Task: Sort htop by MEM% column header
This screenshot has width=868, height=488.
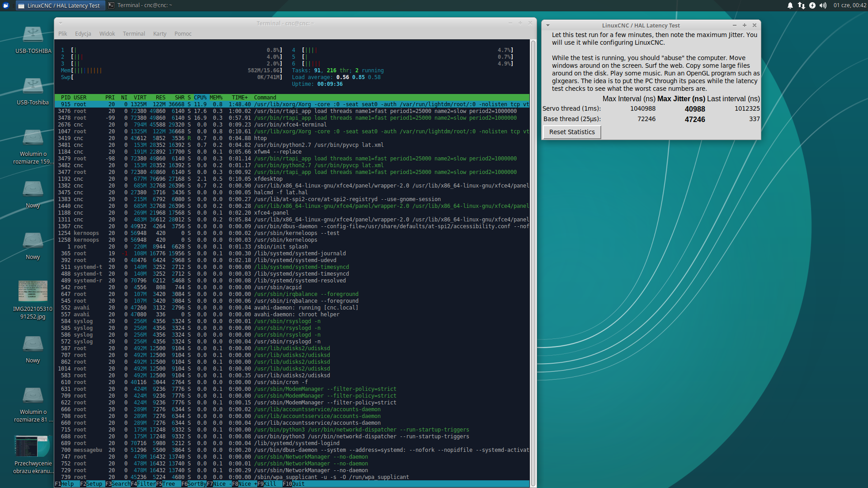Action: 216,98
